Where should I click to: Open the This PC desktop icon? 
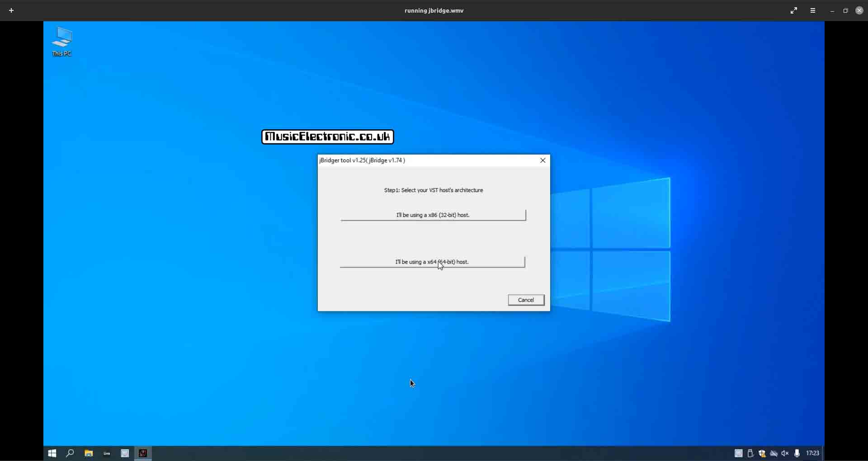tap(62, 42)
